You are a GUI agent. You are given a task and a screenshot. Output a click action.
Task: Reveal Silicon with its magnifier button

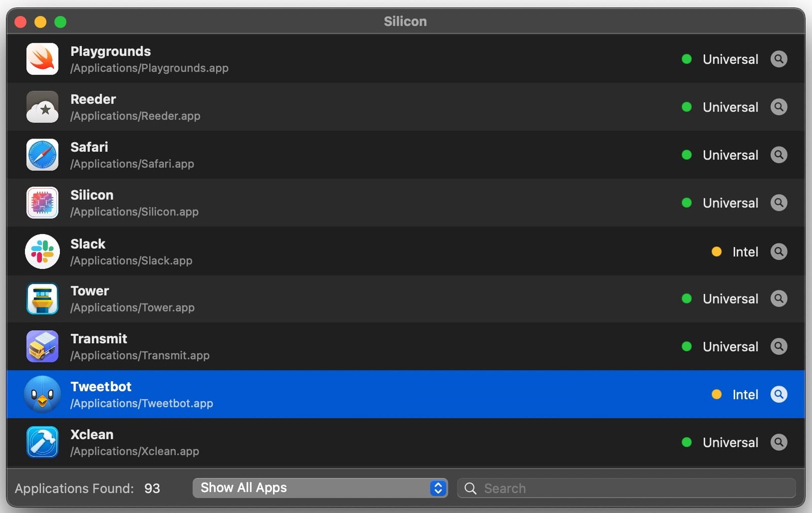coord(779,202)
